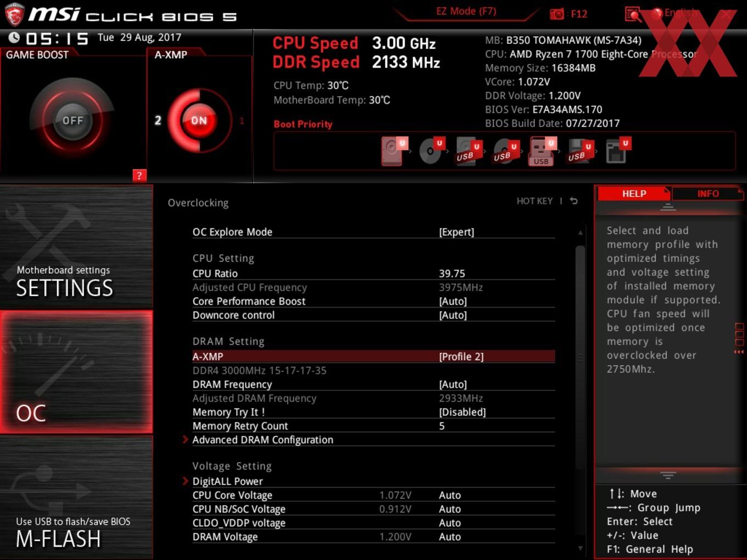Edit Memory Retry Count value 5
747x560 pixels.
pos(442,426)
